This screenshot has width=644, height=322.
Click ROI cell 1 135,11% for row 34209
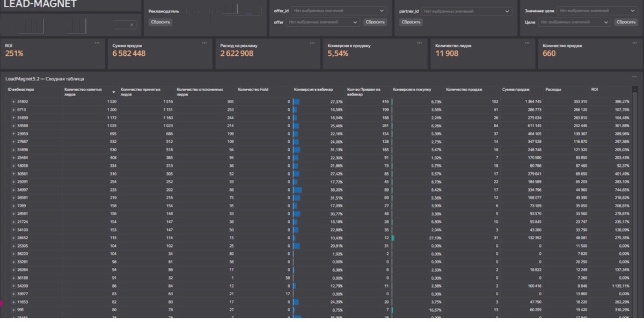[x=620, y=286]
